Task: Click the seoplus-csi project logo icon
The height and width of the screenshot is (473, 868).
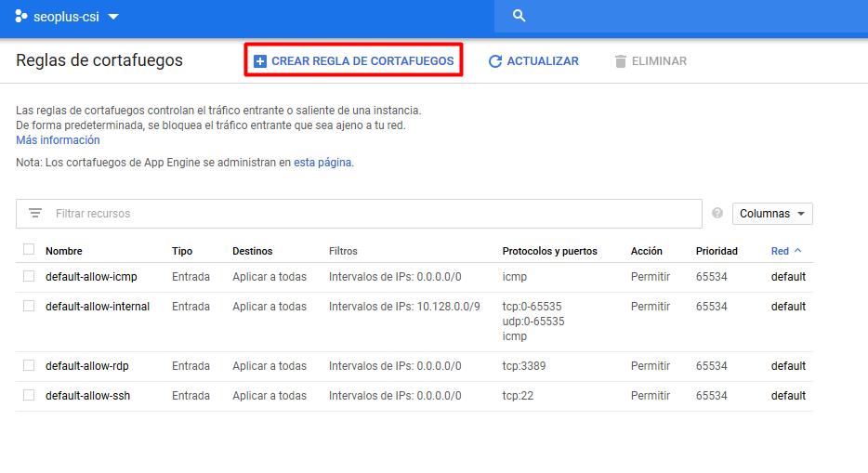Action: 21,16
